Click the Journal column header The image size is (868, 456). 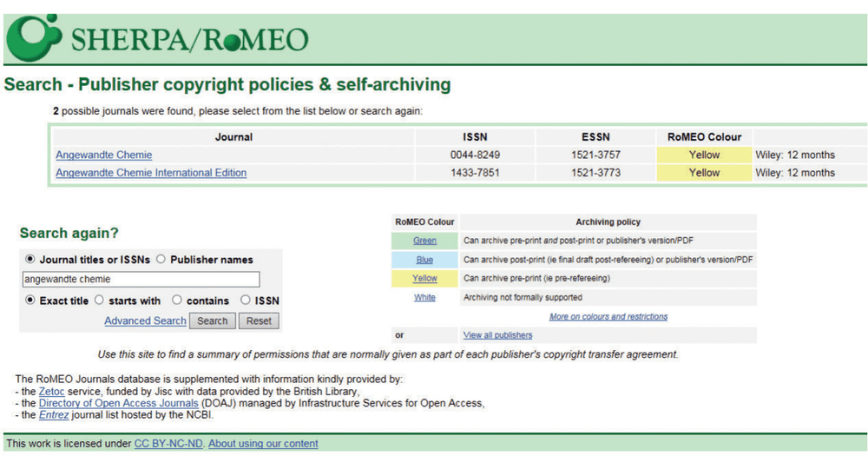coord(233,137)
